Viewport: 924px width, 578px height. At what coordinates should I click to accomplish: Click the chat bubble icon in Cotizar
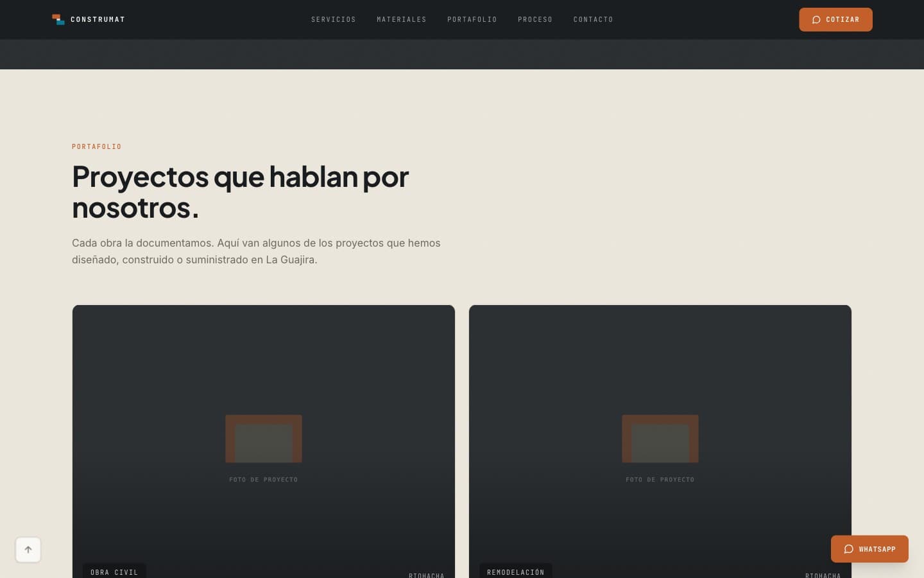coord(816,20)
